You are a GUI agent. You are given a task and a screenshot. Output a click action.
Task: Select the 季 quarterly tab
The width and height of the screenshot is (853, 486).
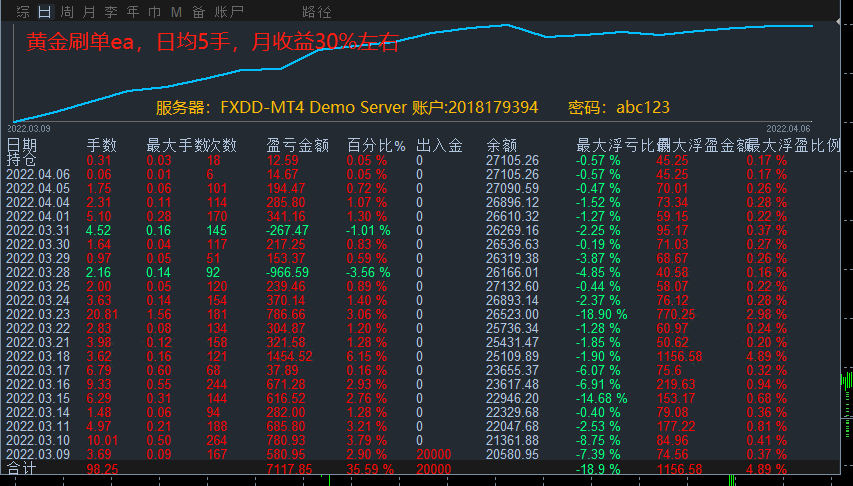pos(110,12)
